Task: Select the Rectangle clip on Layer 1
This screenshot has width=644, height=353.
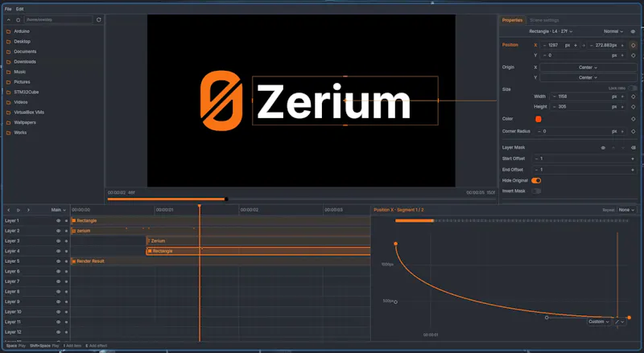Action: 221,221
